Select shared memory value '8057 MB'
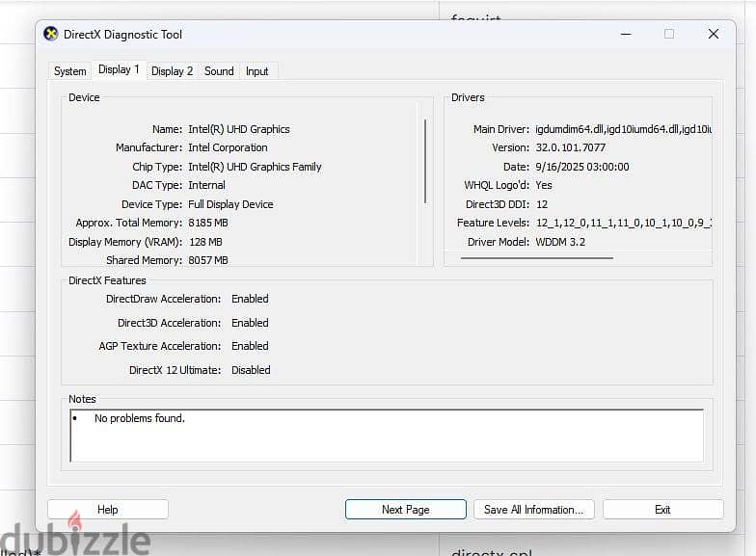Viewport: 756px width, 556px height. [208, 260]
